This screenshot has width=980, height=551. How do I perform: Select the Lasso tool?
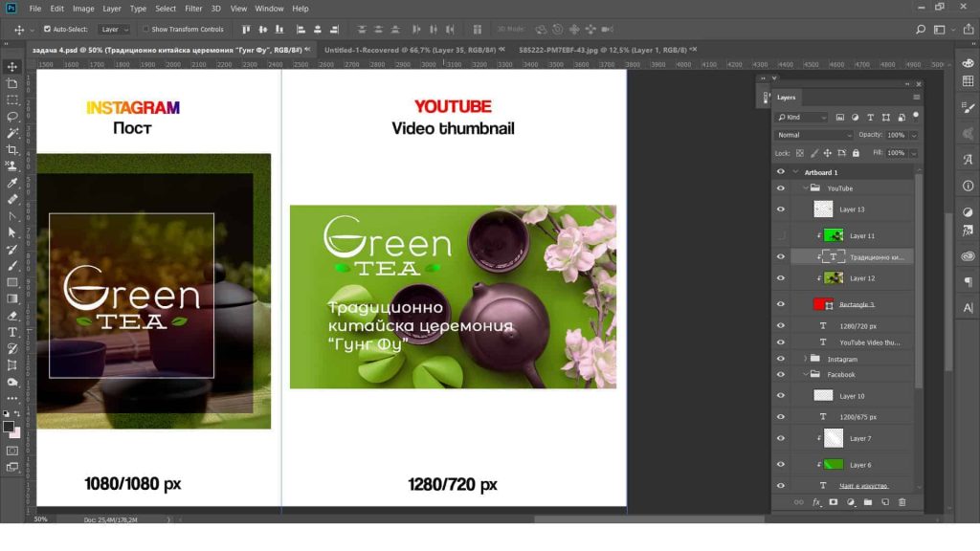coord(11,117)
